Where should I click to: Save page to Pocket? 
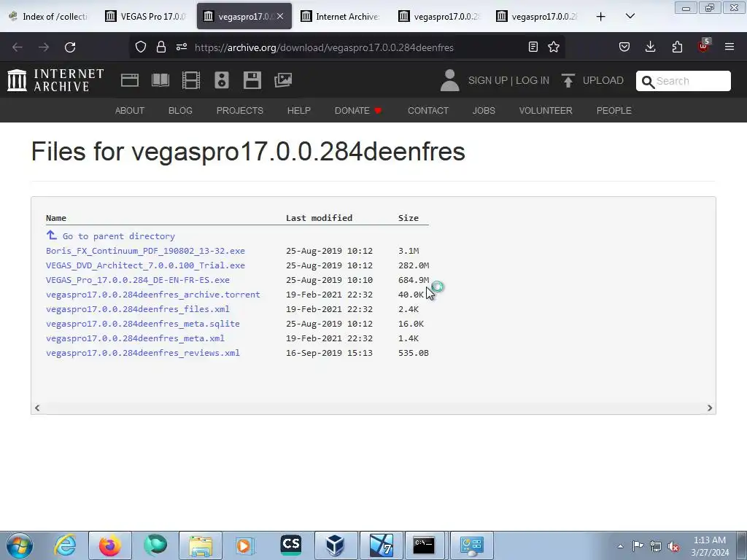624,47
